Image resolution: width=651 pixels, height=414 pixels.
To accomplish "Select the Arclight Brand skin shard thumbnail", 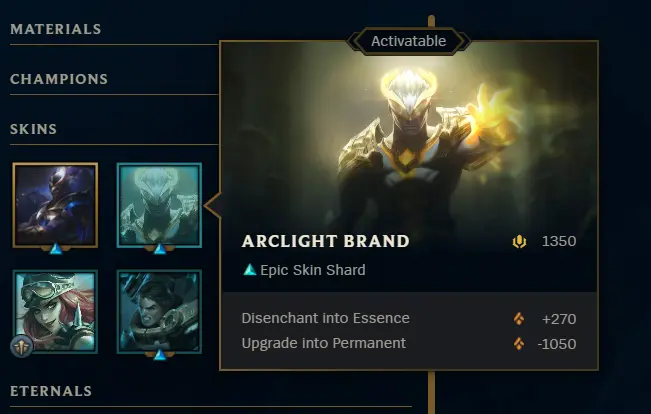I will pyautogui.click(x=159, y=205).
